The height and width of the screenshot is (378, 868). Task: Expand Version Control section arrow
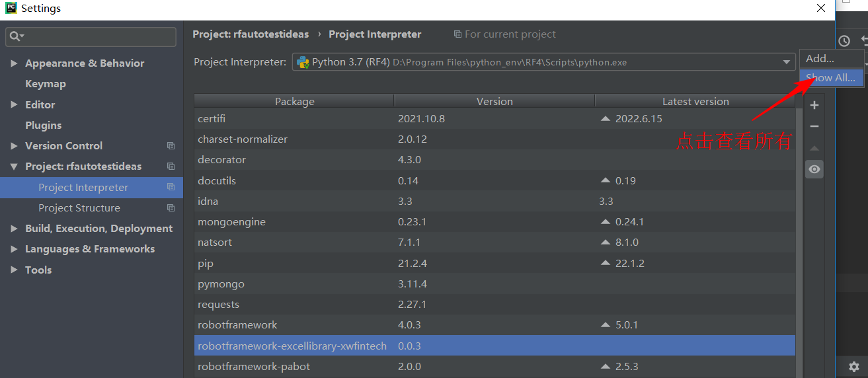pos(14,146)
